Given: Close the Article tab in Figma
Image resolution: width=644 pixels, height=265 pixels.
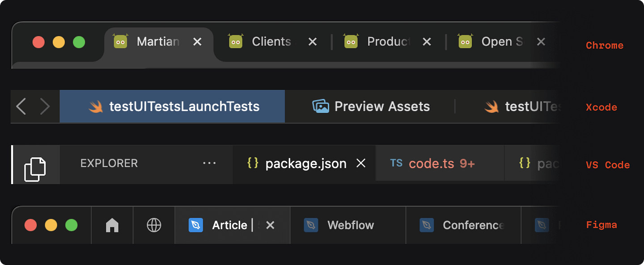Looking at the screenshot, I should 270,225.
